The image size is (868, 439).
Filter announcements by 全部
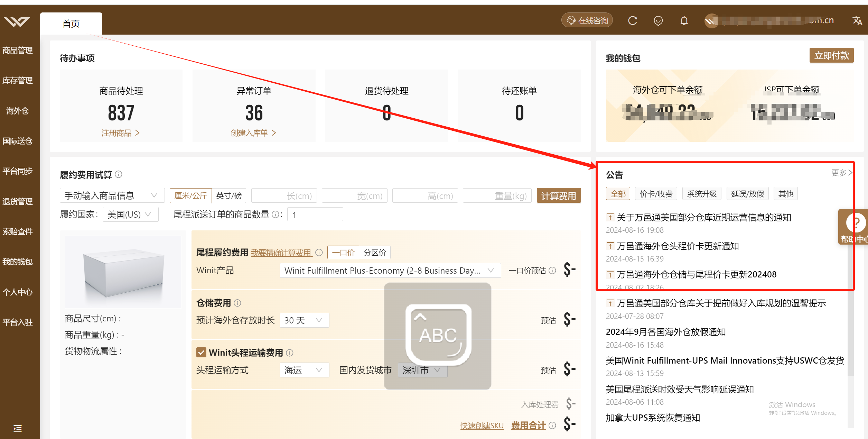coord(618,194)
